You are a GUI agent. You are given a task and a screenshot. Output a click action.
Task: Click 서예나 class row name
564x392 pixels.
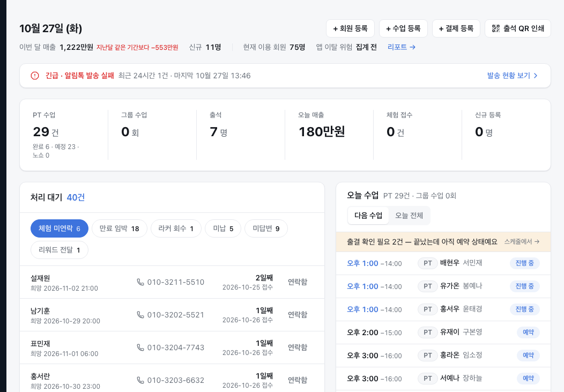click(x=450, y=378)
